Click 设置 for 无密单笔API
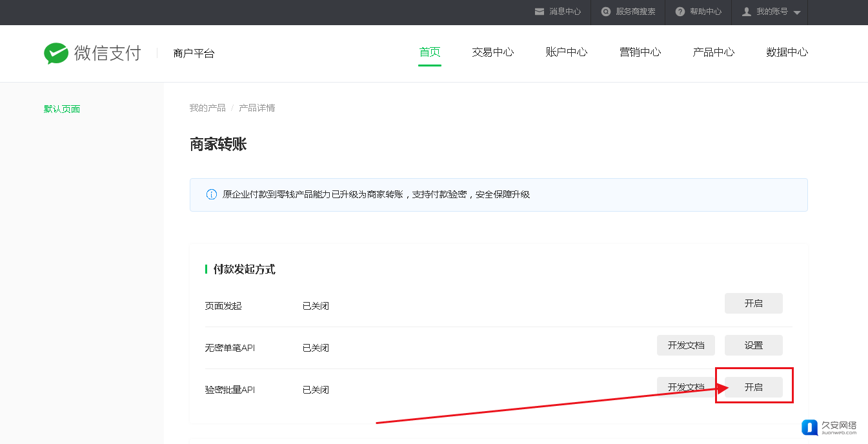868x444 pixels. (753, 345)
